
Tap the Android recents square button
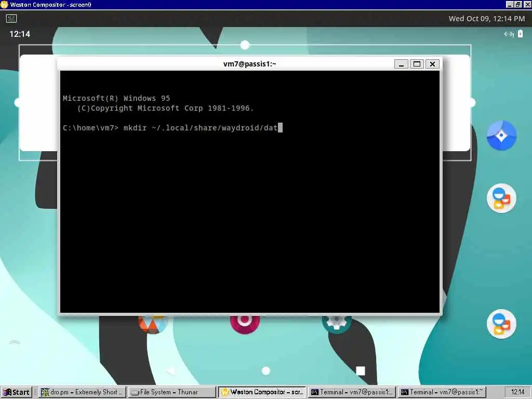(x=361, y=371)
